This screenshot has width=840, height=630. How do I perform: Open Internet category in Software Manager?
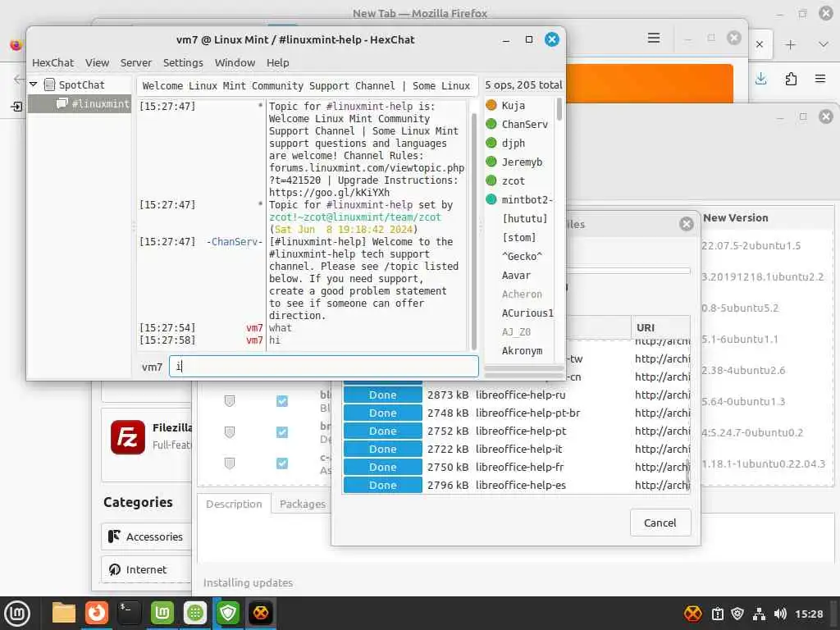tap(146, 569)
